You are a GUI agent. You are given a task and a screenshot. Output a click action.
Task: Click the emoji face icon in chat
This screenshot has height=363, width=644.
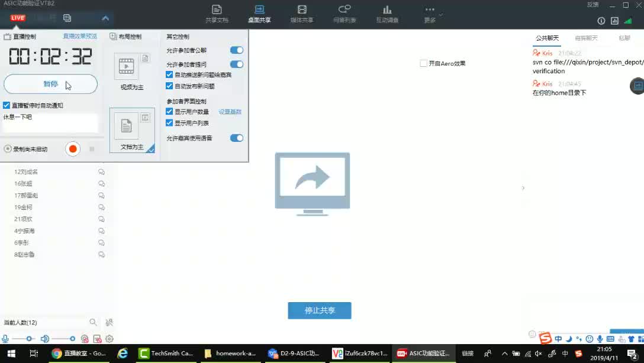[x=532, y=334]
